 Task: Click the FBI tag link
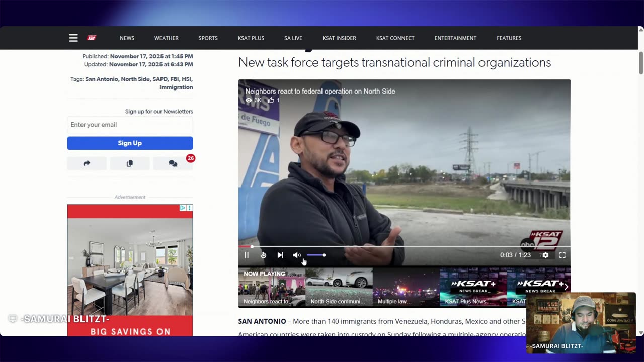pos(176,79)
